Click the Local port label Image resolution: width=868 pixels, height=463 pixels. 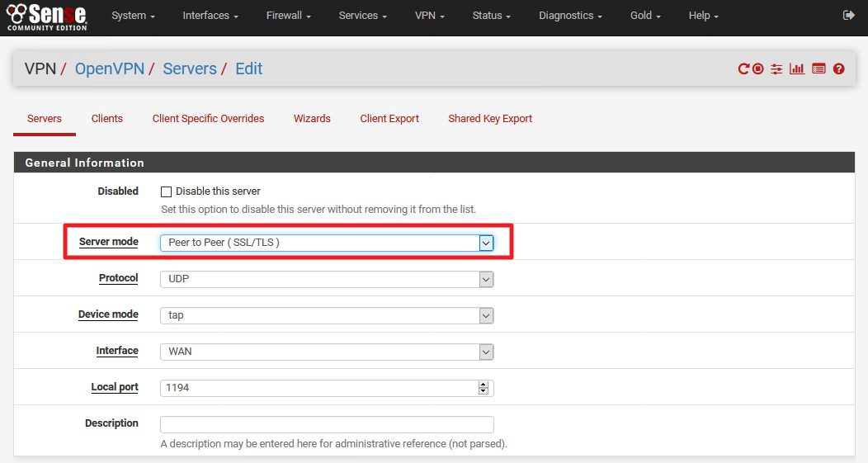coord(115,387)
